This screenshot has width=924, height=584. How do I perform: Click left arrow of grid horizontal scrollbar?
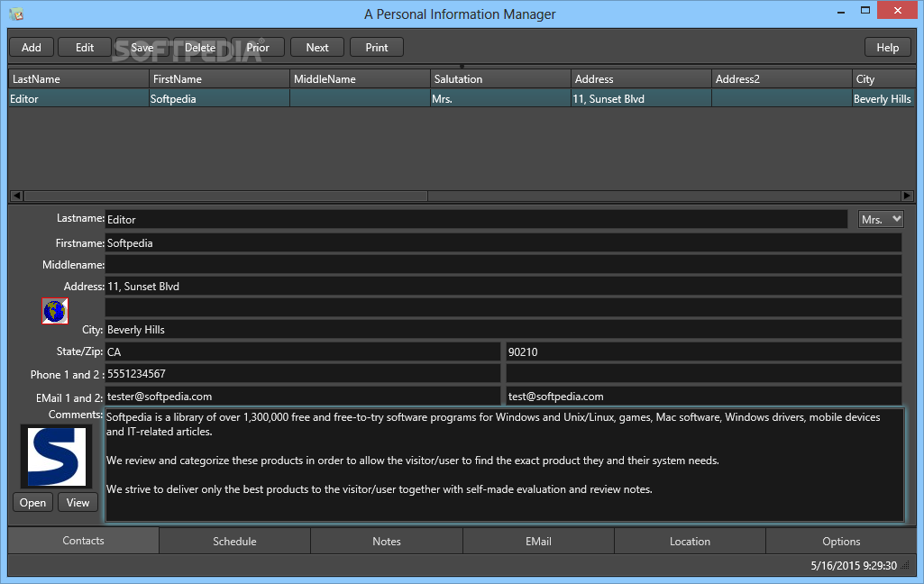click(16, 196)
